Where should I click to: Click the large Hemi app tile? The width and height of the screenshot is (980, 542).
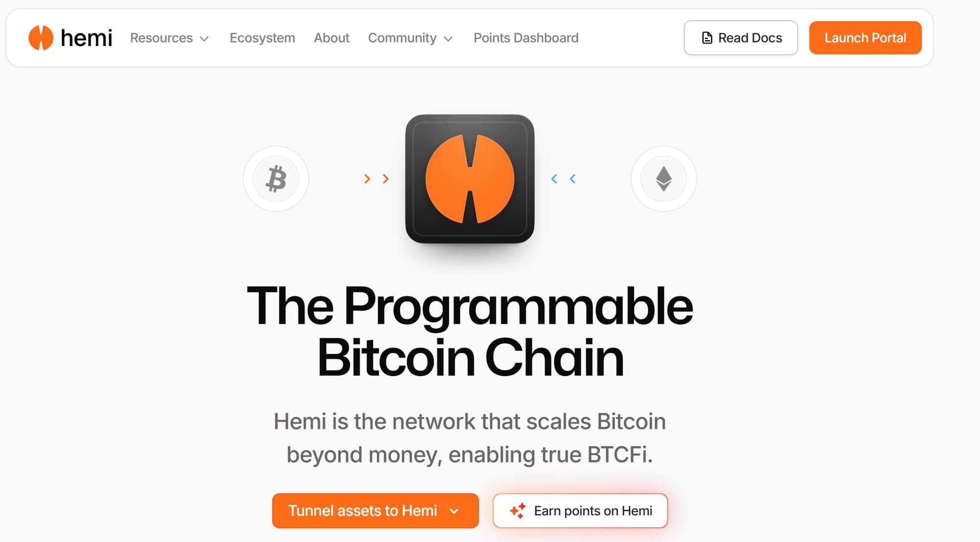coord(470,179)
